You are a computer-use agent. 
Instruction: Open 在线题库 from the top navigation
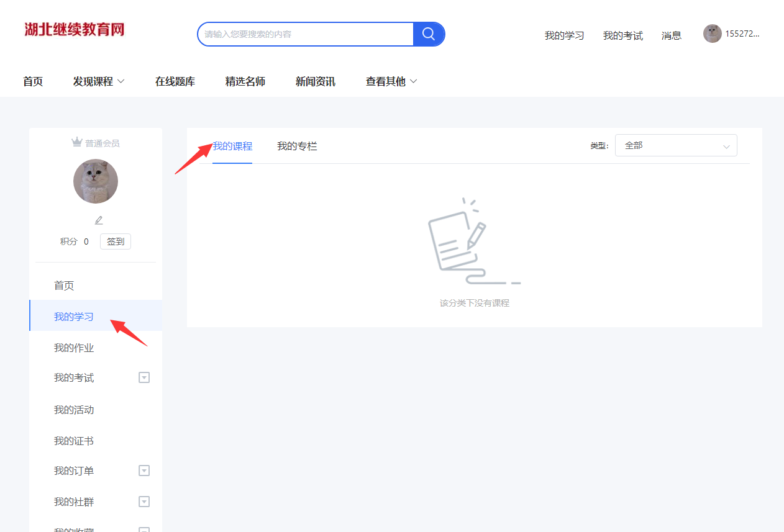[x=175, y=81]
